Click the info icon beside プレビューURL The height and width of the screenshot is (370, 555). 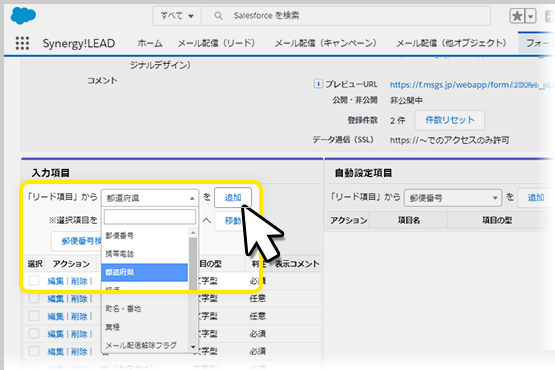coord(318,84)
